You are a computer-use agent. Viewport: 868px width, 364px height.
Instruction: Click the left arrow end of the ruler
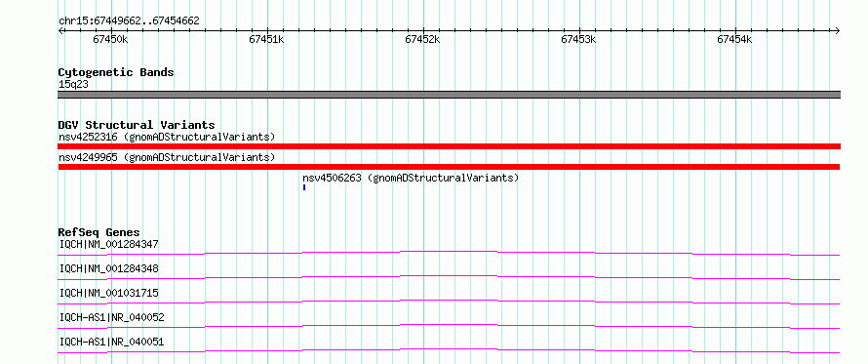pos(60,30)
